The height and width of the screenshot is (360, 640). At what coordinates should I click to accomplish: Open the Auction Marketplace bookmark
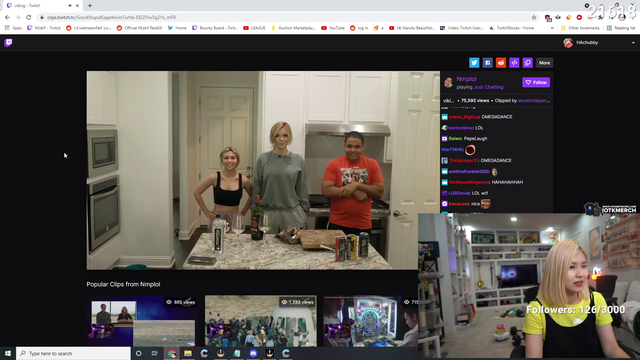pyautogui.click(x=293, y=28)
